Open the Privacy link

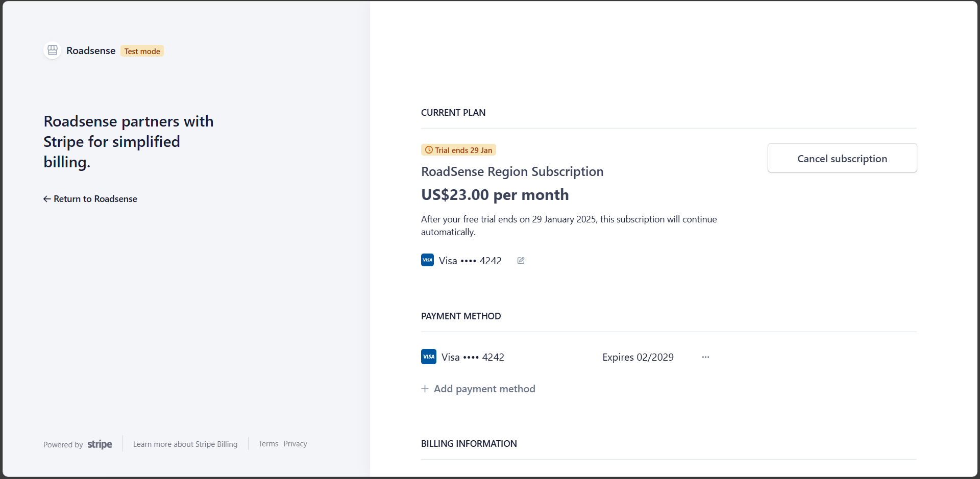tap(296, 444)
